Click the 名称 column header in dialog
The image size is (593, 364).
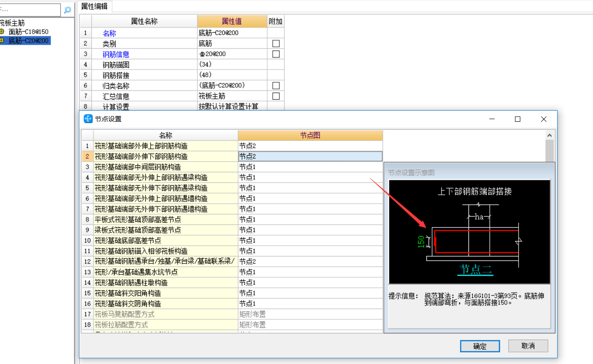point(166,136)
